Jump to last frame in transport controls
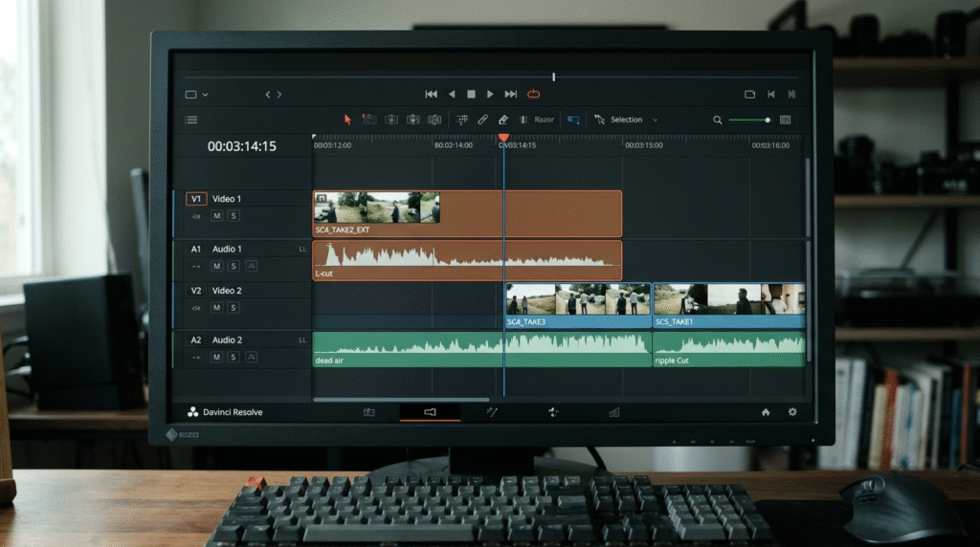This screenshot has height=547, width=980. click(x=511, y=95)
